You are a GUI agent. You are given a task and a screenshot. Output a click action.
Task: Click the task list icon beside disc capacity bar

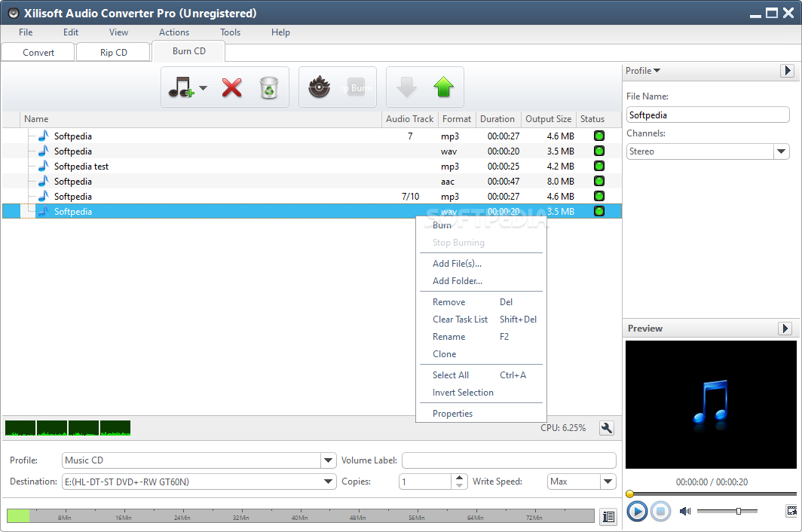tap(608, 517)
